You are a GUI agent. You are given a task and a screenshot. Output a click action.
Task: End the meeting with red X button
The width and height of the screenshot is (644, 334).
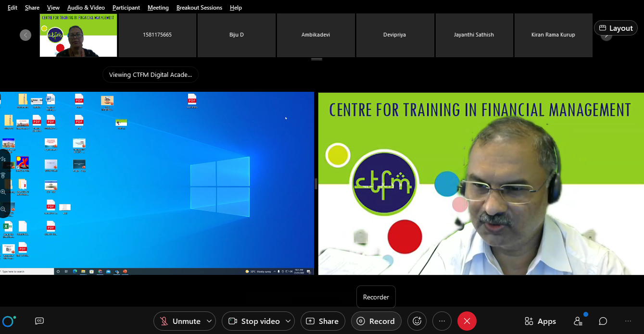click(x=467, y=321)
